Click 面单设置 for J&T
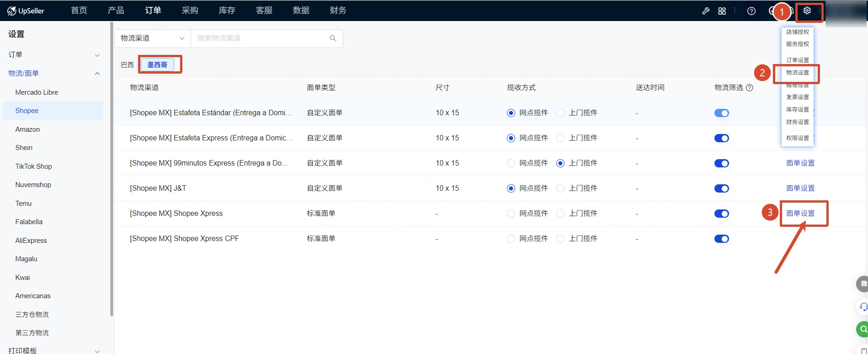Viewport: 868px width, 354px height. pos(800,188)
